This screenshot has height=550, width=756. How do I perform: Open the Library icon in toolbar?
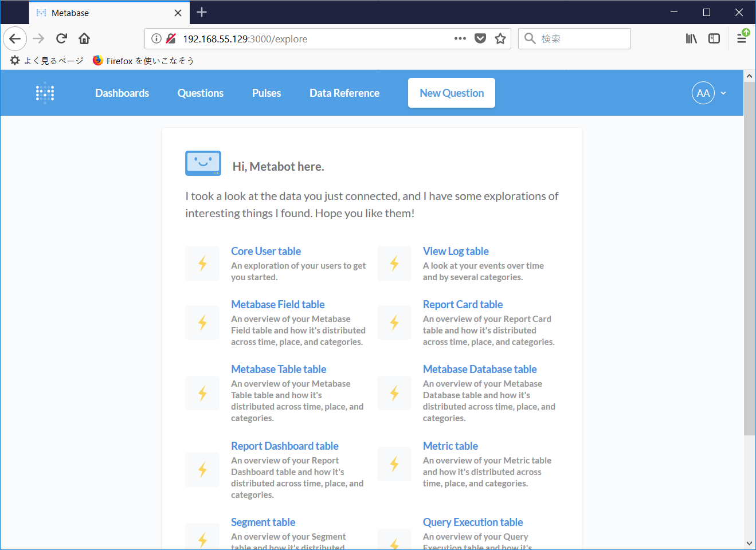(x=691, y=38)
